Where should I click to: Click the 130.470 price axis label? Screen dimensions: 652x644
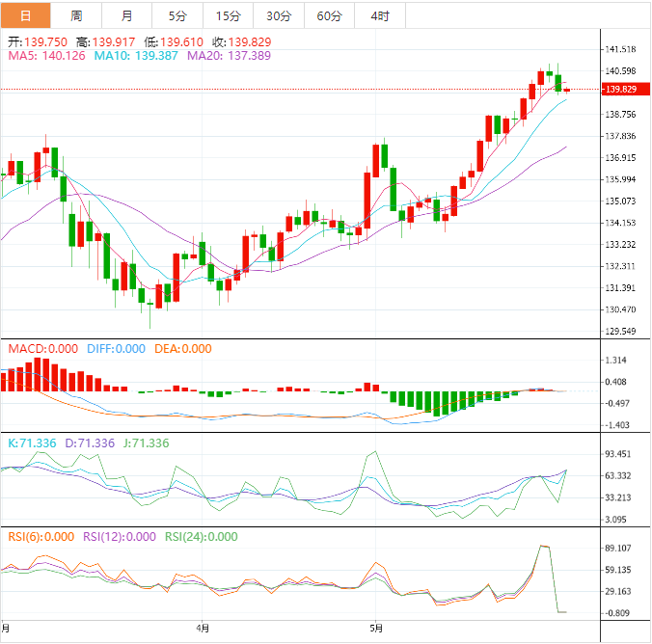pyautogui.click(x=620, y=309)
